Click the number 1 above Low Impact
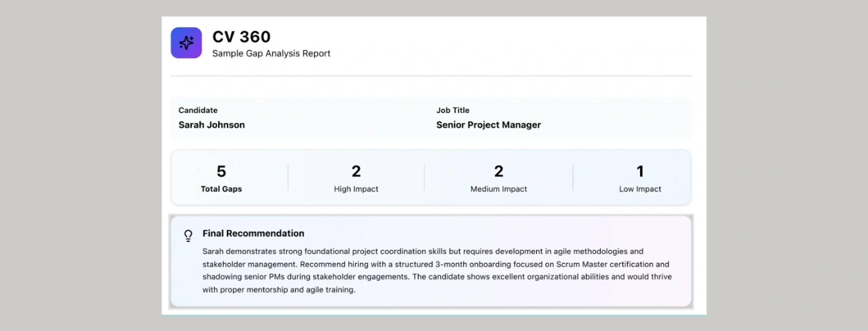The width and height of the screenshot is (868, 331). pyautogui.click(x=640, y=171)
